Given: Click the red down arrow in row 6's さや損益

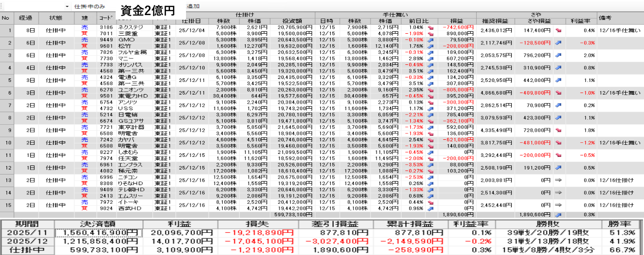Looking at the screenshot, I should click(x=559, y=93).
